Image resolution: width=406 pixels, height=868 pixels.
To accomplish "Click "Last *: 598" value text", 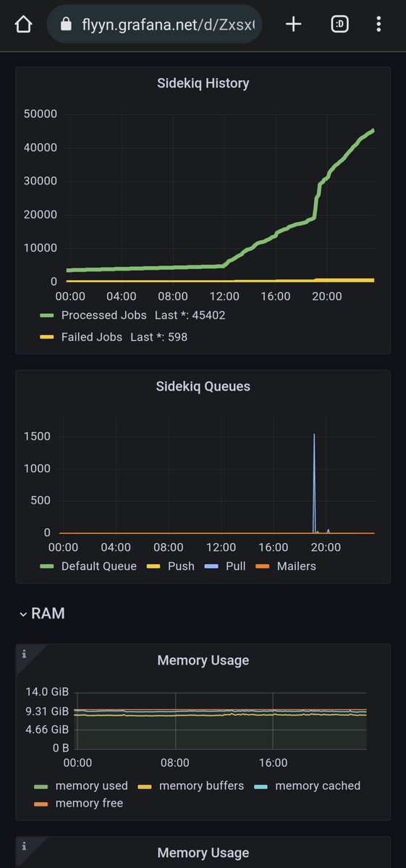I will coord(159,337).
